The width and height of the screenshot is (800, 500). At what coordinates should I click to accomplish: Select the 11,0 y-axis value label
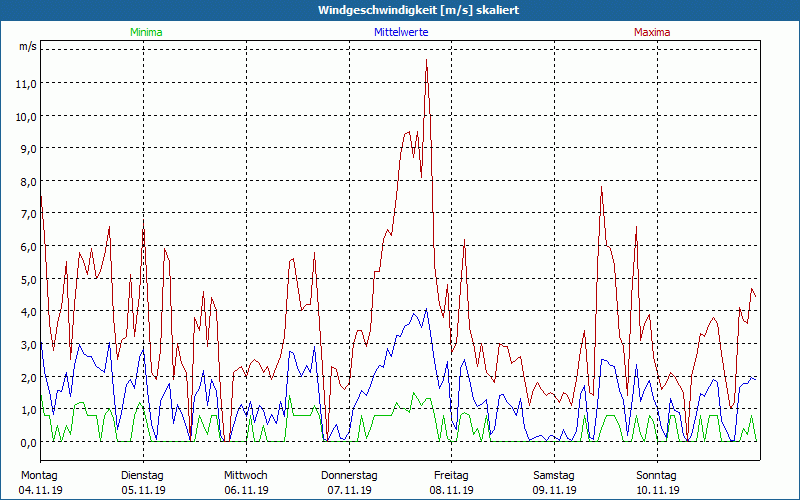(27, 84)
